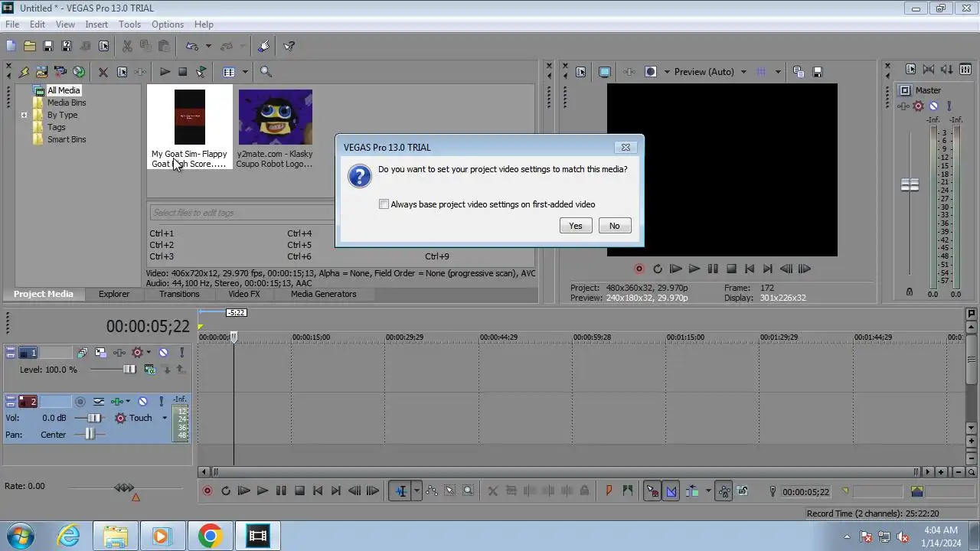Image resolution: width=980 pixels, height=551 pixels.
Task: Click Yes in the VEGAS Pro dialog
Action: click(x=576, y=226)
